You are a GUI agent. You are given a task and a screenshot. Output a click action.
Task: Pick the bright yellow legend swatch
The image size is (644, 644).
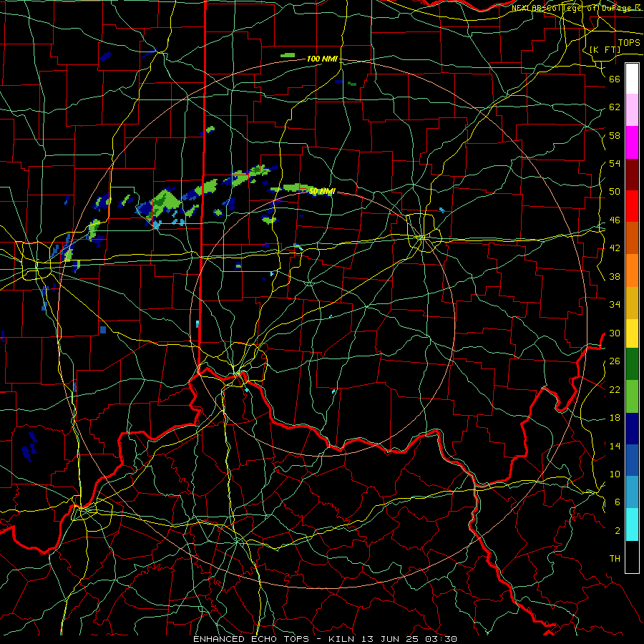(x=632, y=334)
